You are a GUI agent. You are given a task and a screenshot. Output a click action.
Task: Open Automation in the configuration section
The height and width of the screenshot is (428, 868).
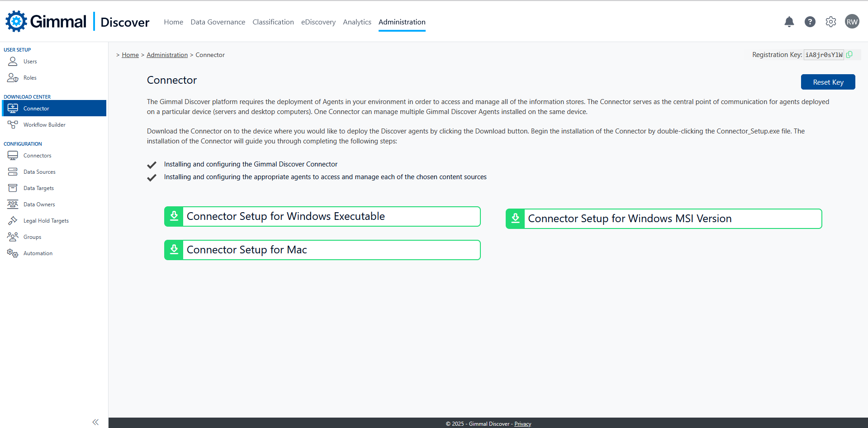[x=38, y=253]
